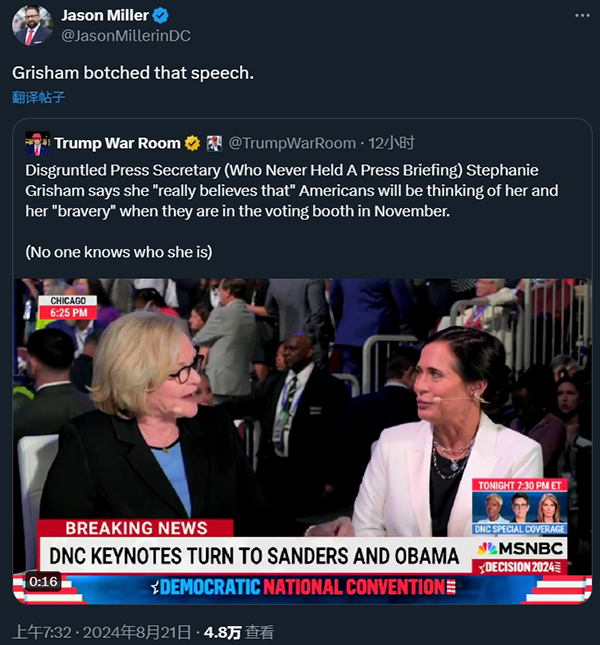Viewport: 600px width, 645px height.
Task: Click the DNC Special Coverage promo thumbnail
Action: 520,506
